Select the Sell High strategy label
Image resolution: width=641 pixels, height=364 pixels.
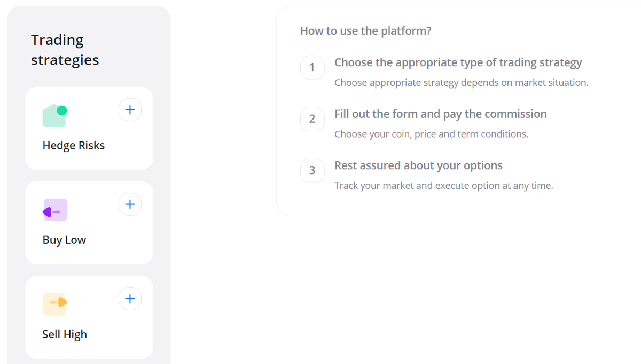click(65, 335)
